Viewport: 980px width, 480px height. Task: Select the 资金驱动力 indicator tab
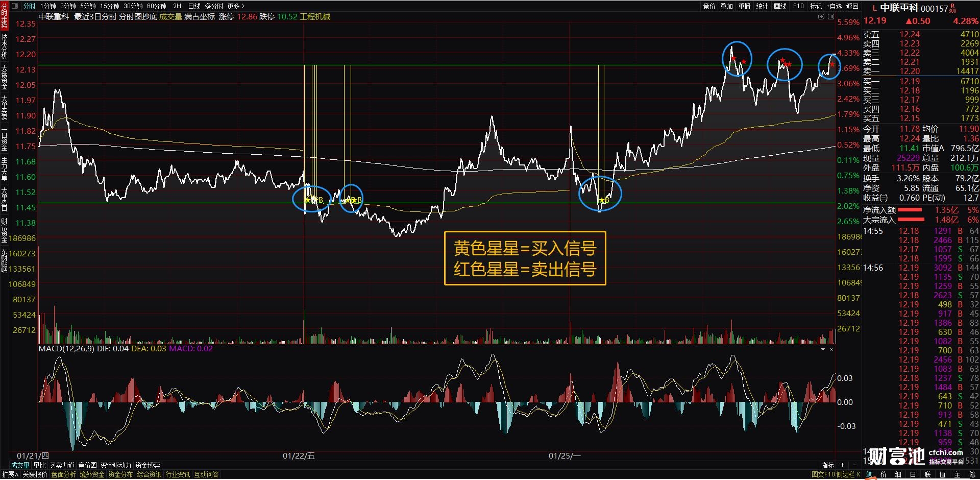coord(116,465)
